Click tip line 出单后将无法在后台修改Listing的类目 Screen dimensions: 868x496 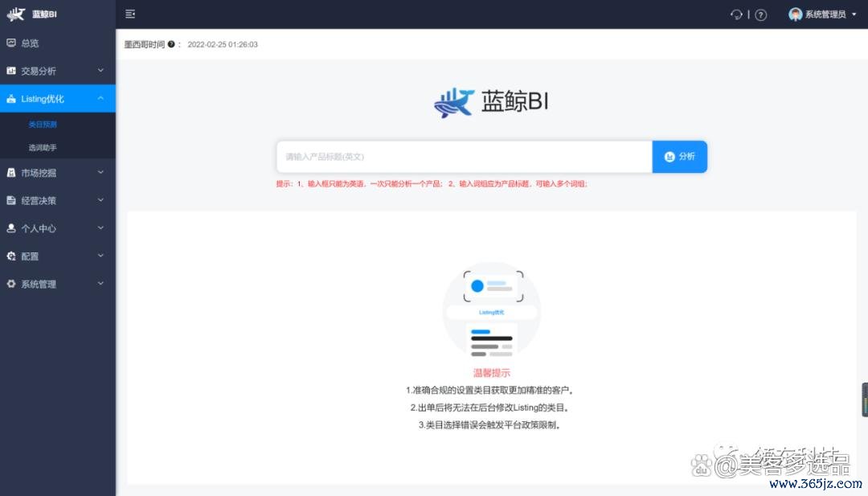490,408
